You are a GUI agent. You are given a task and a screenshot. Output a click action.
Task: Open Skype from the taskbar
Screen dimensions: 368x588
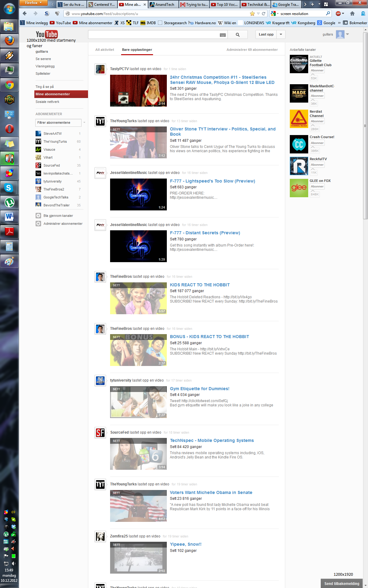[x=9, y=188]
